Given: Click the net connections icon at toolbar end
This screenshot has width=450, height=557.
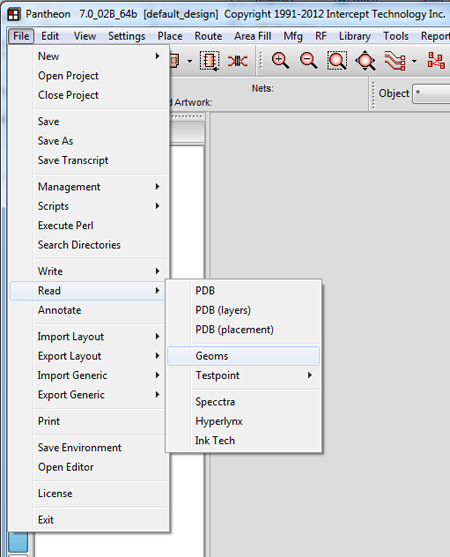Looking at the screenshot, I should click(x=436, y=60).
